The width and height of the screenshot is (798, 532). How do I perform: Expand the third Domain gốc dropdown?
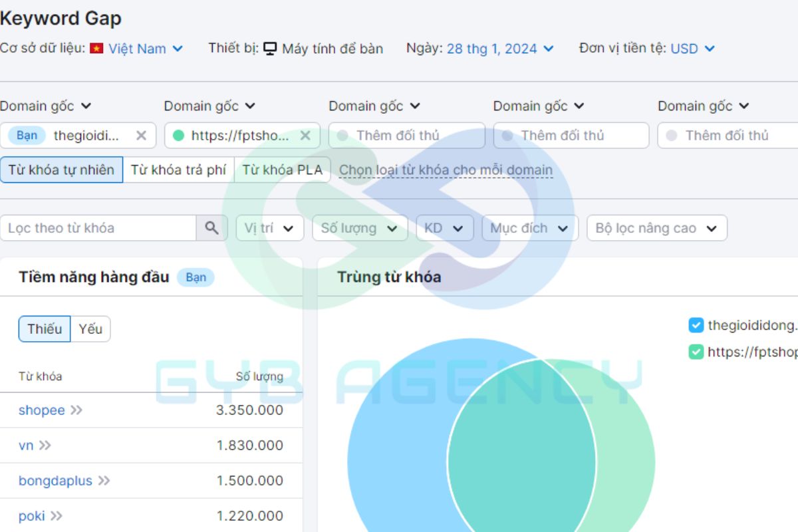coord(374,106)
